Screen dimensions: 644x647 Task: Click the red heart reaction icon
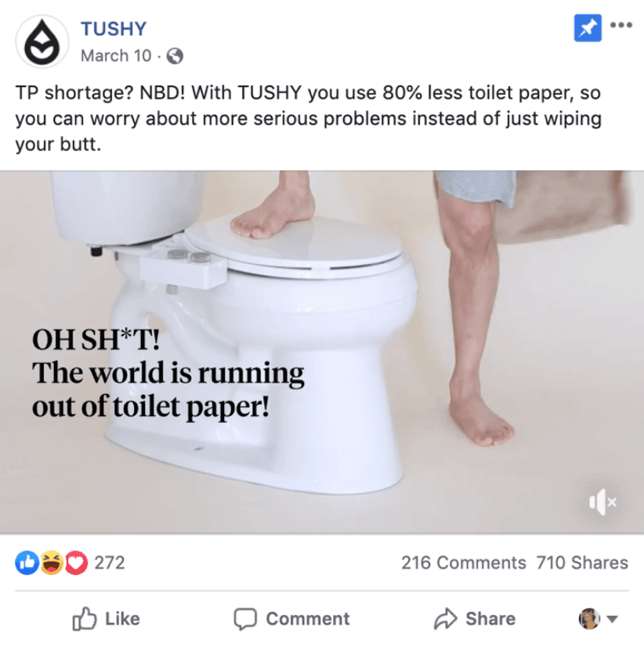point(76,562)
